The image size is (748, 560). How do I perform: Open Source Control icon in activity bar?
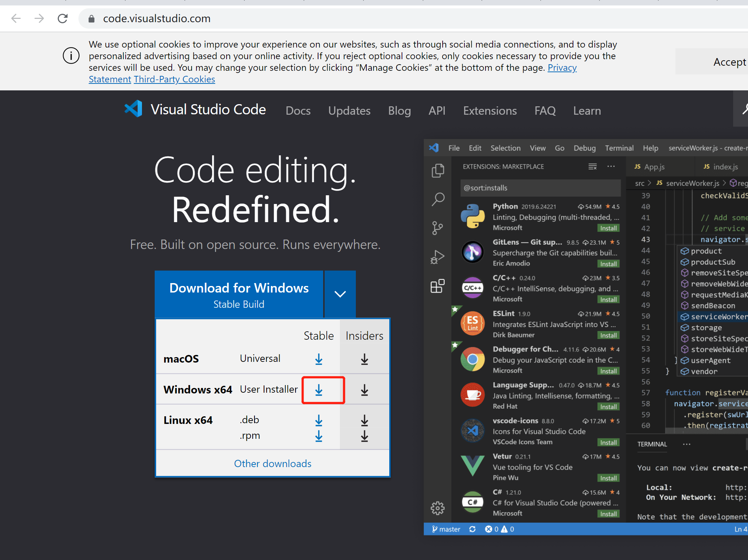438,228
